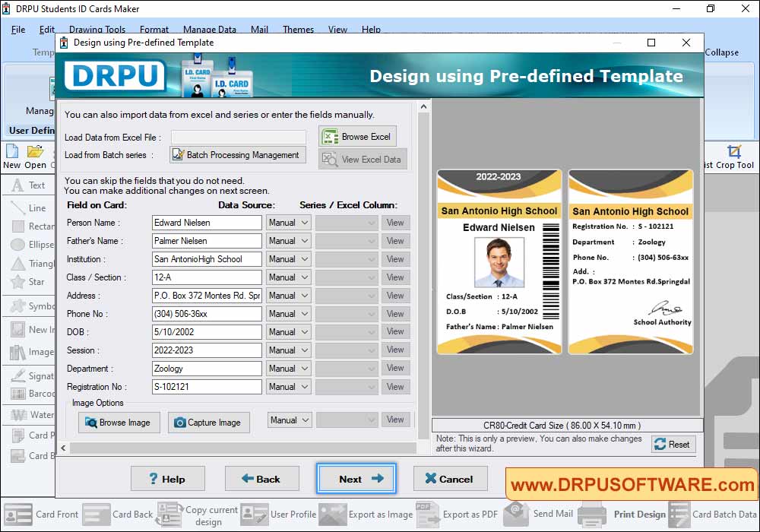760x532 pixels.
Task: Open Help in the wizard dialog
Action: pyautogui.click(x=168, y=479)
